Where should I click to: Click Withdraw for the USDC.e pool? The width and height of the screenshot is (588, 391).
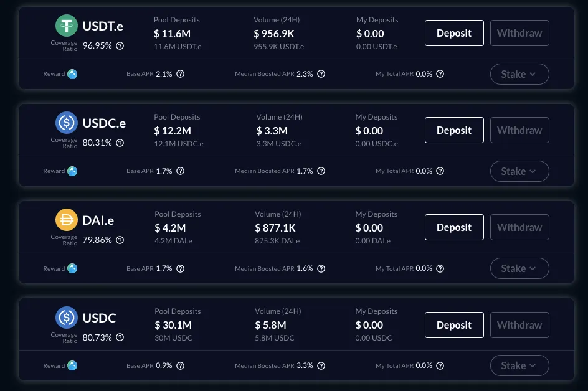(519, 130)
